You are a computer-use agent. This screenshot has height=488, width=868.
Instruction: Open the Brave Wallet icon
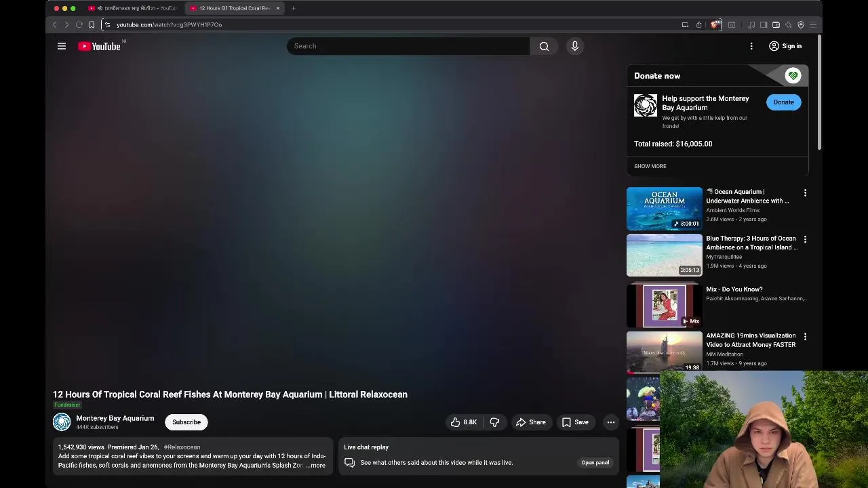click(776, 25)
